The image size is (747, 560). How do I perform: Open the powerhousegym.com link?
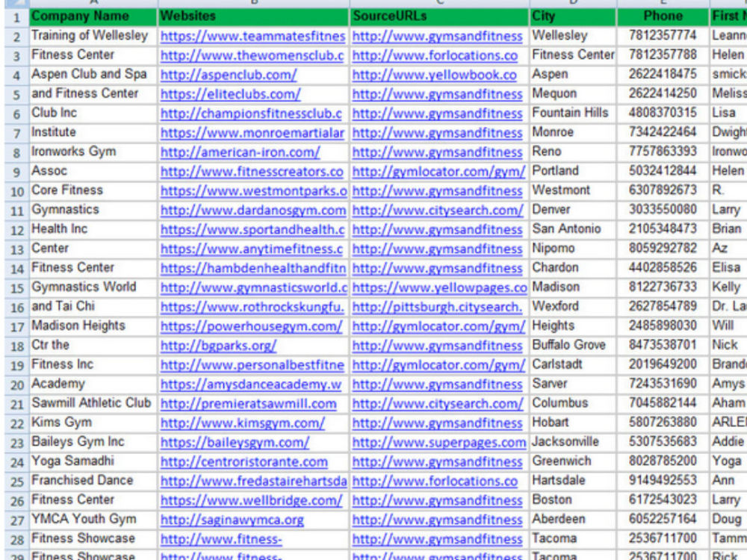pos(251,326)
